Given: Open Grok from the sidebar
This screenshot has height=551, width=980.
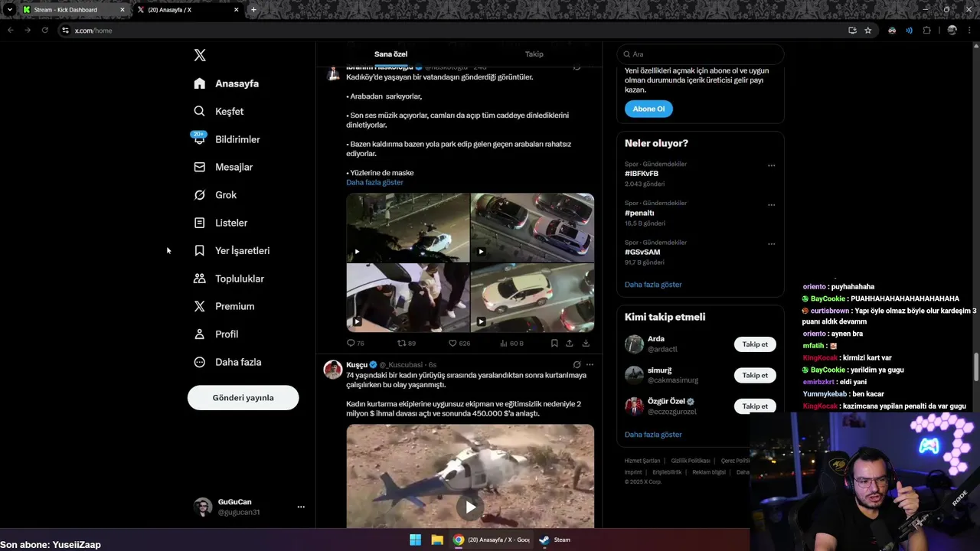Looking at the screenshot, I should pyautogui.click(x=215, y=195).
